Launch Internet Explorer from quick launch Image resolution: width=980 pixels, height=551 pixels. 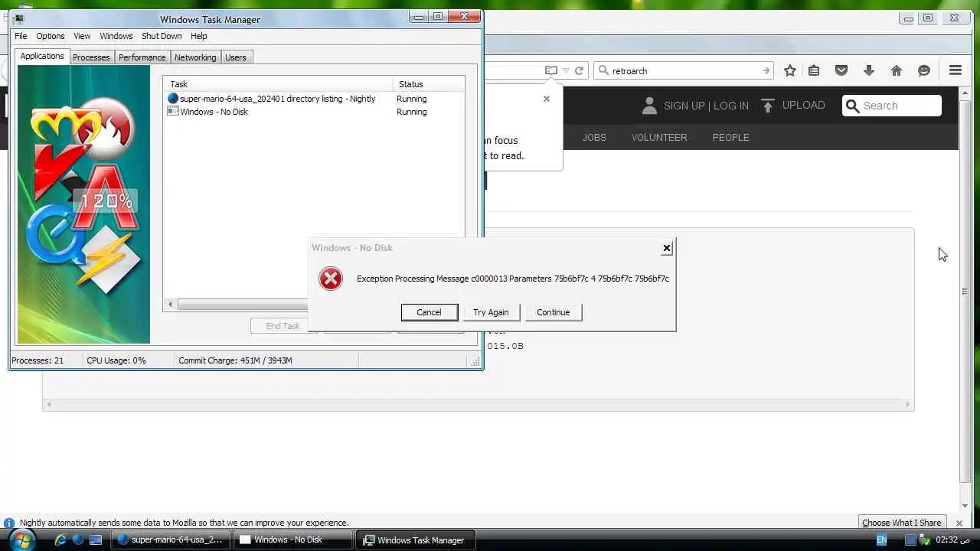coord(60,540)
